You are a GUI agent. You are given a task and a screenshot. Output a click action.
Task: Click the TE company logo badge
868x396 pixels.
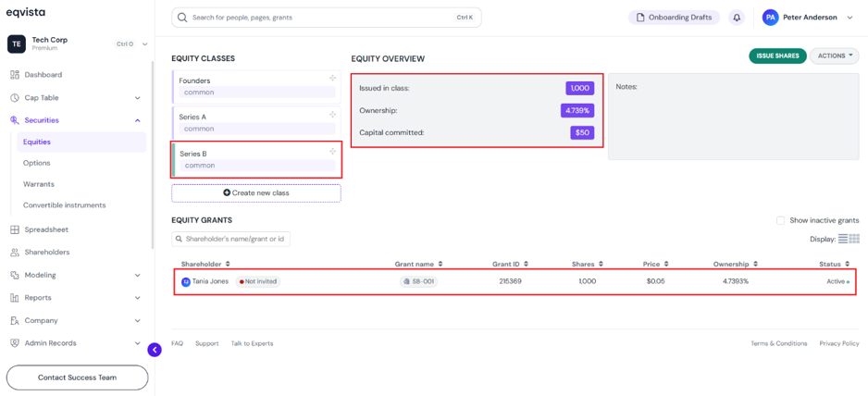[16, 43]
